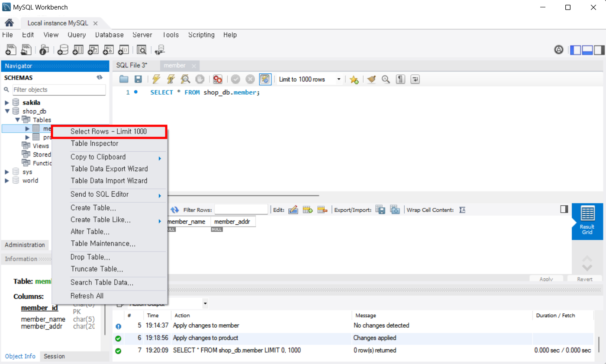Image resolution: width=606 pixels, height=364 pixels.
Task: Create a new SQL tab icon
Action: (x=11, y=50)
